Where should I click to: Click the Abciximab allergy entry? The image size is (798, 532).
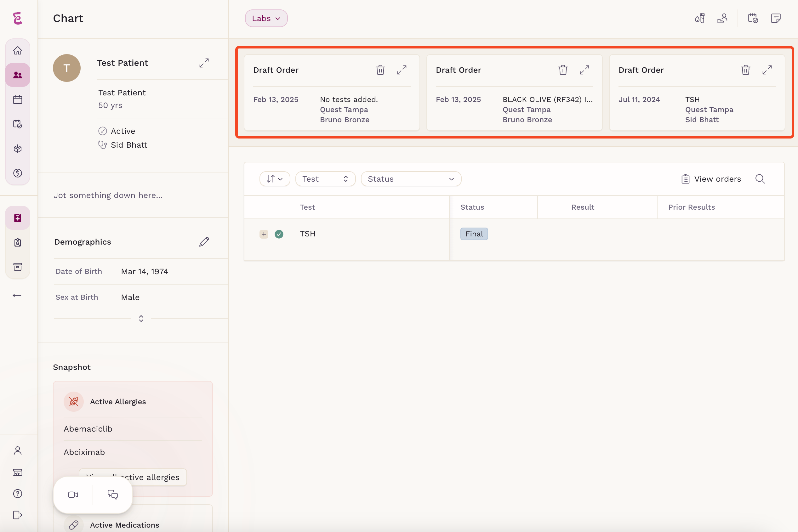tap(84, 452)
